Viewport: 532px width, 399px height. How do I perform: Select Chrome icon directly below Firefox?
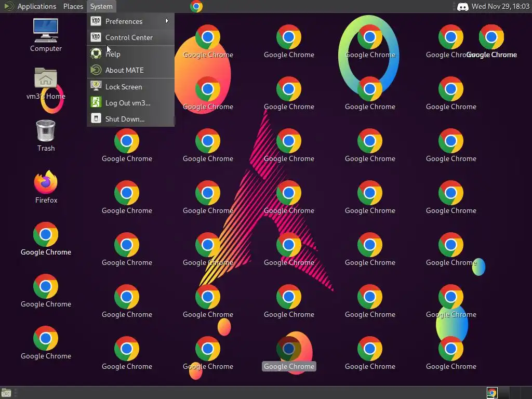(46, 238)
